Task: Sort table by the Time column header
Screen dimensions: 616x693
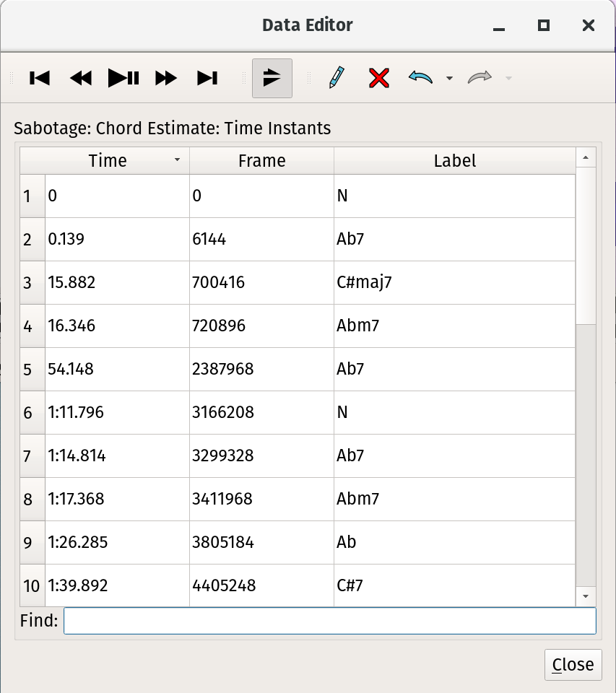Action: [x=108, y=161]
